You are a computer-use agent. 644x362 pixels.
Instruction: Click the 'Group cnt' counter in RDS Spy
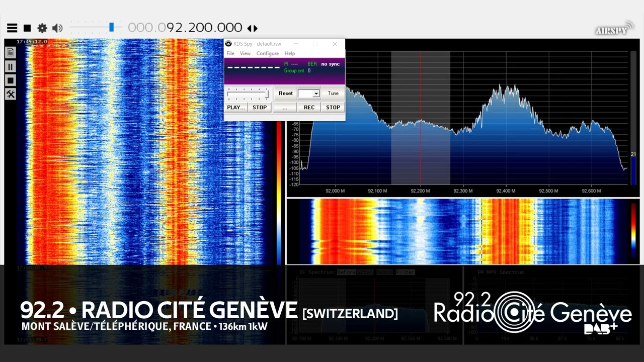click(x=297, y=71)
